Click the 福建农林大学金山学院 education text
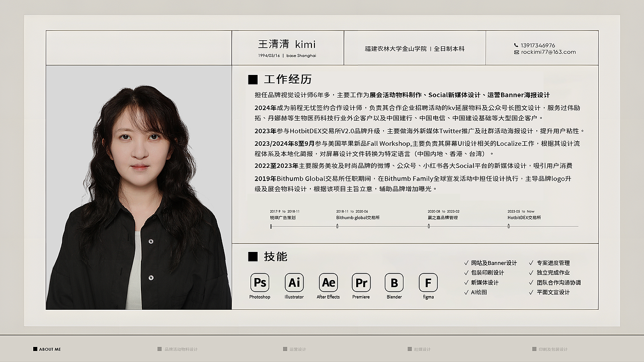644x362 pixels. tap(396, 49)
